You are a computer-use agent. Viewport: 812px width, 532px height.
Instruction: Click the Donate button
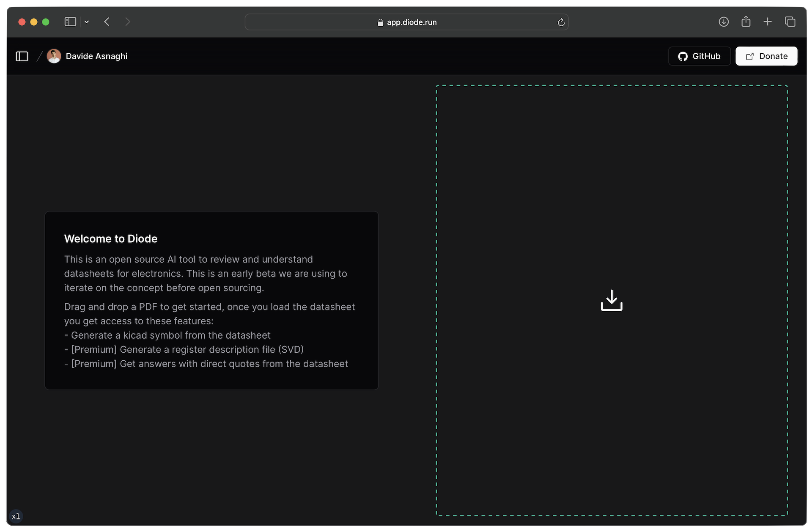point(766,56)
